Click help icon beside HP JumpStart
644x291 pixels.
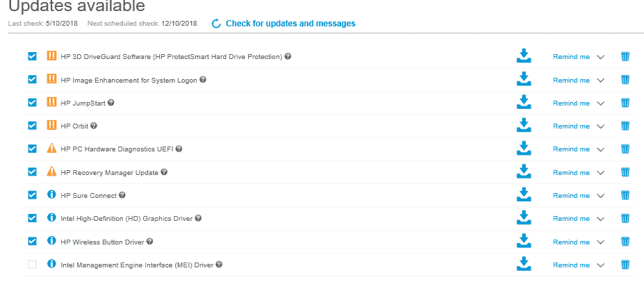pyautogui.click(x=111, y=103)
